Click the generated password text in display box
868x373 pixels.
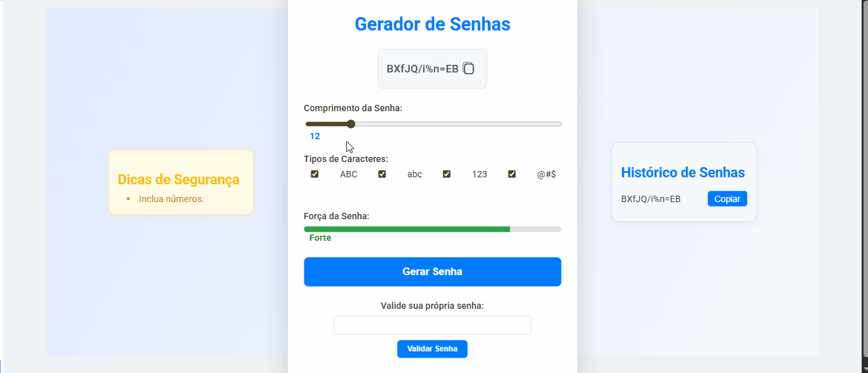tap(423, 69)
